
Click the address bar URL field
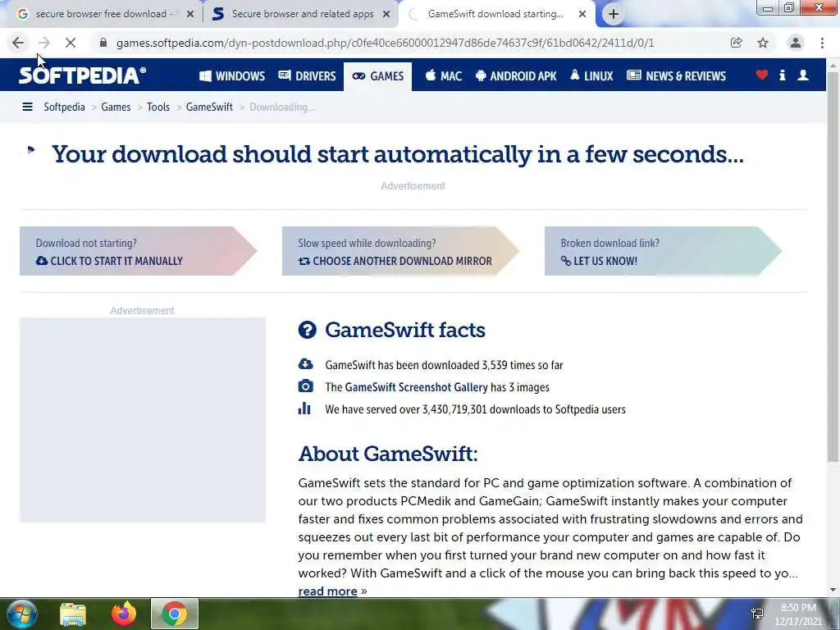[385, 43]
